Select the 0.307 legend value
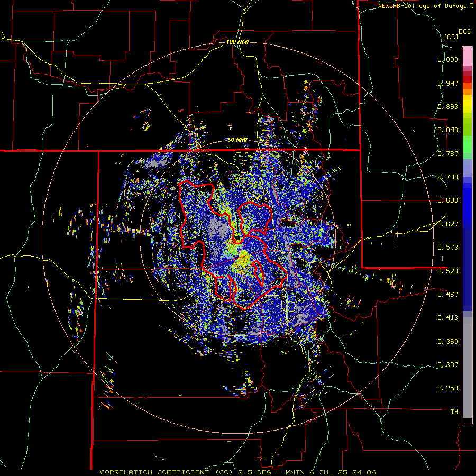Screen dimensions: 476x476 [448, 364]
